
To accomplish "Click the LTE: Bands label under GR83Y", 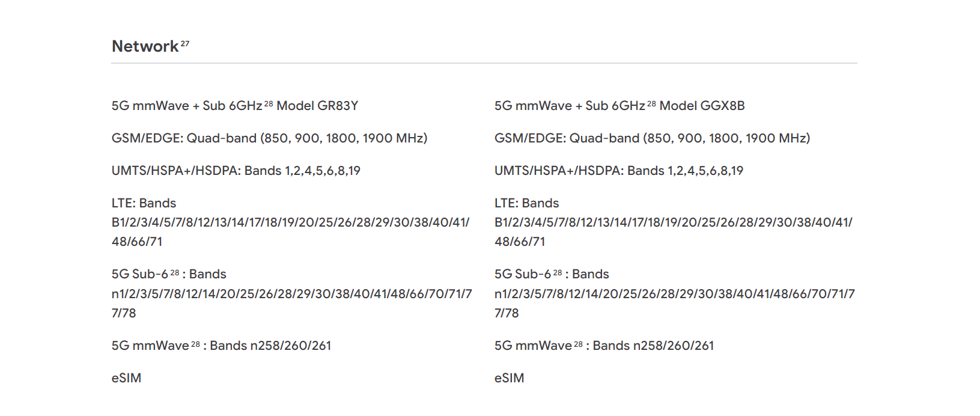I will point(144,203).
